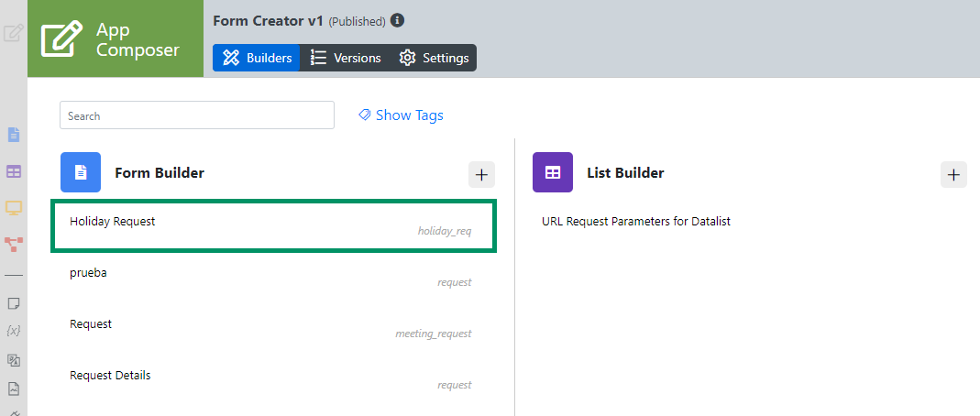Image resolution: width=980 pixels, height=416 pixels.
Task: Click the Show Tags link
Action: (401, 115)
